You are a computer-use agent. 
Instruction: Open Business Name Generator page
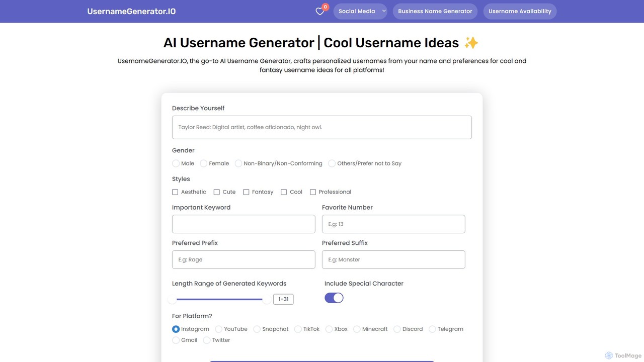point(435,11)
